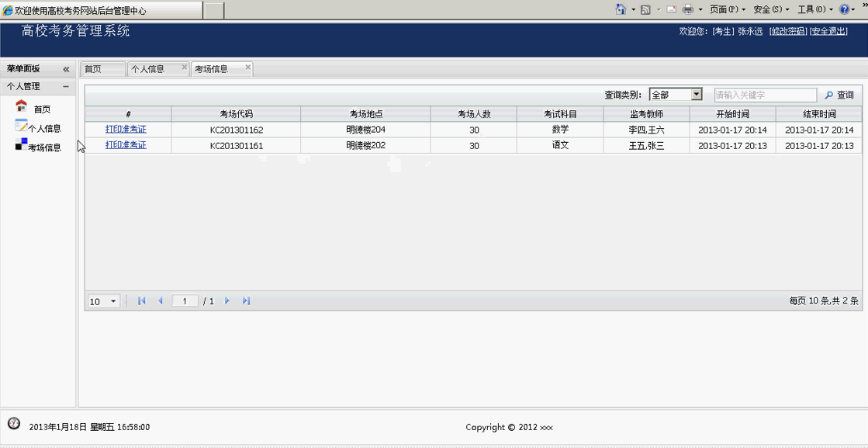Screen dimensions: 868x448
Task: Focus the keyword search input field
Action: 765,95
